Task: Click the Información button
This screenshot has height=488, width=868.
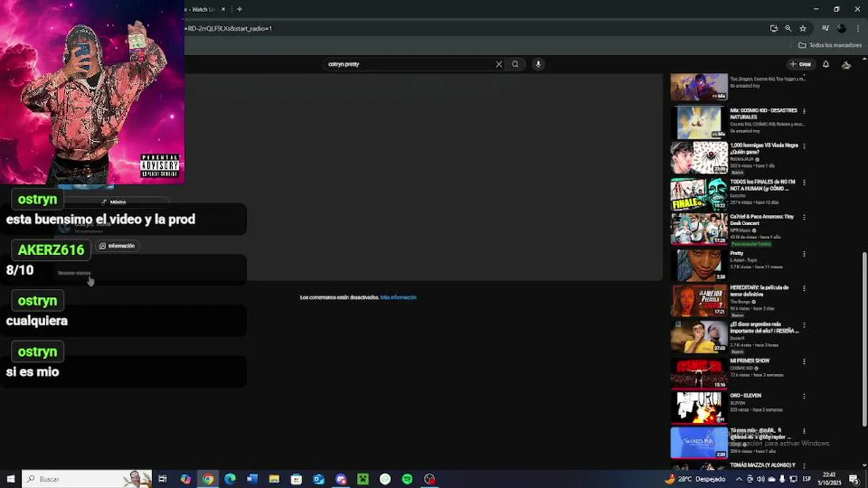Action: click(x=117, y=246)
